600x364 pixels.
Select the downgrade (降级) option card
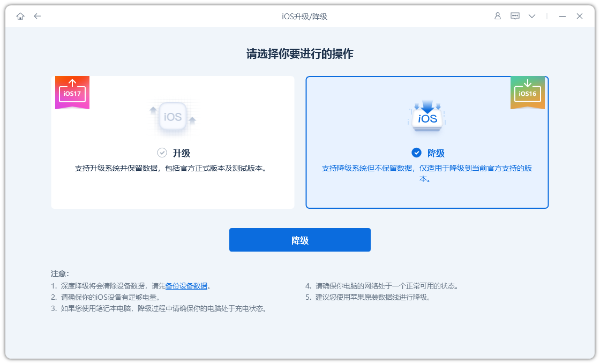click(x=427, y=142)
